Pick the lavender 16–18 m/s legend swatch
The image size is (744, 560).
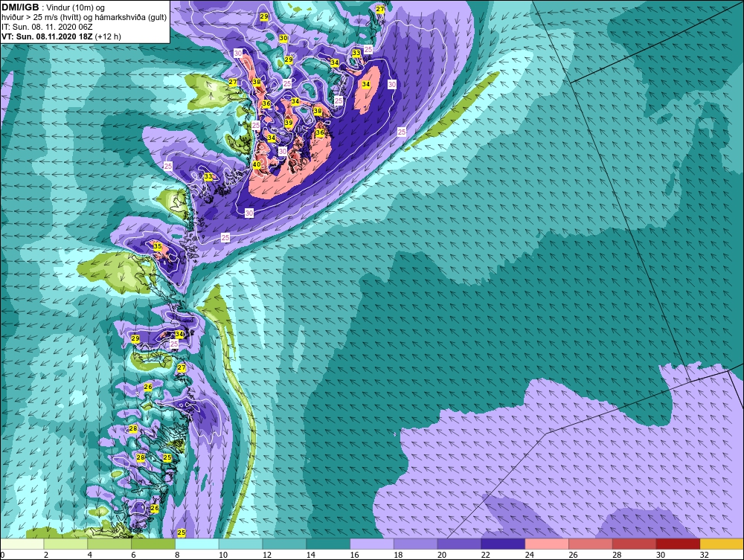click(x=372, y=544)
